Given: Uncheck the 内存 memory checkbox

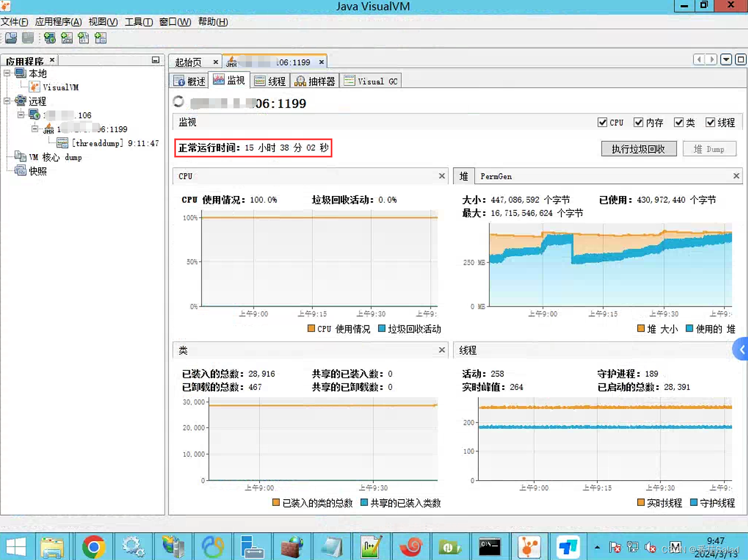Looking at the screenshot, I should pos(639,122).
